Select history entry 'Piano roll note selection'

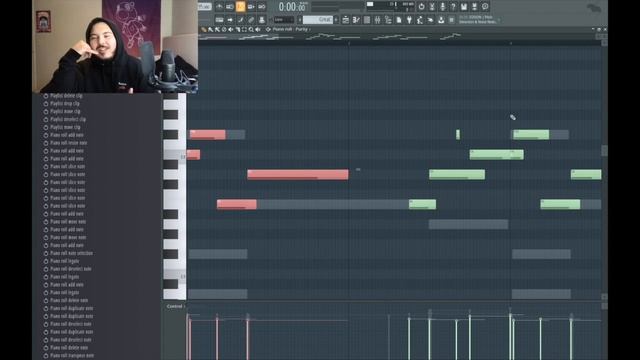[x=71, y=253]
